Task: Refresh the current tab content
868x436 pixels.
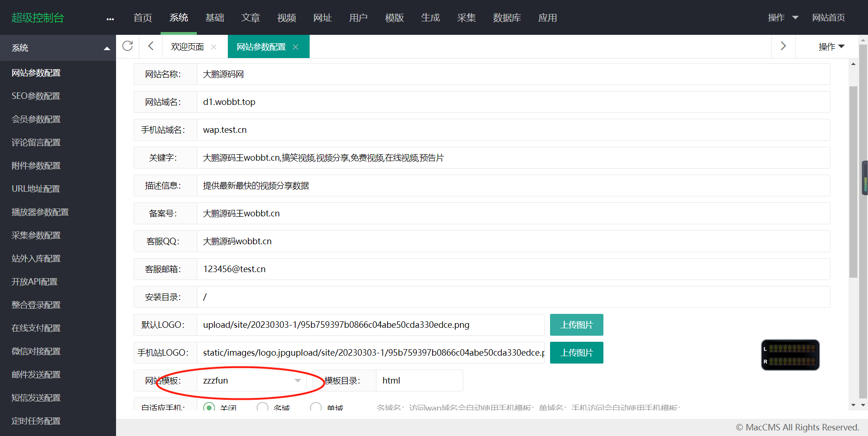Action: 127,46
